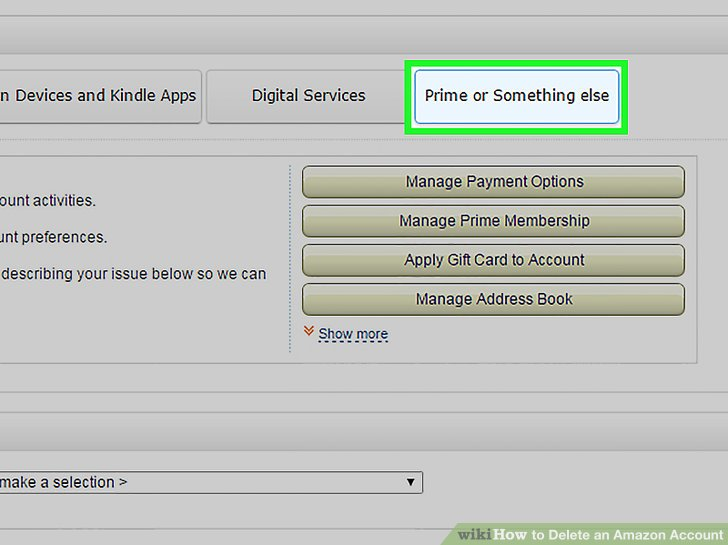
Task: Switch to the Digital Services tab
Action: click(x=308, y=96)
